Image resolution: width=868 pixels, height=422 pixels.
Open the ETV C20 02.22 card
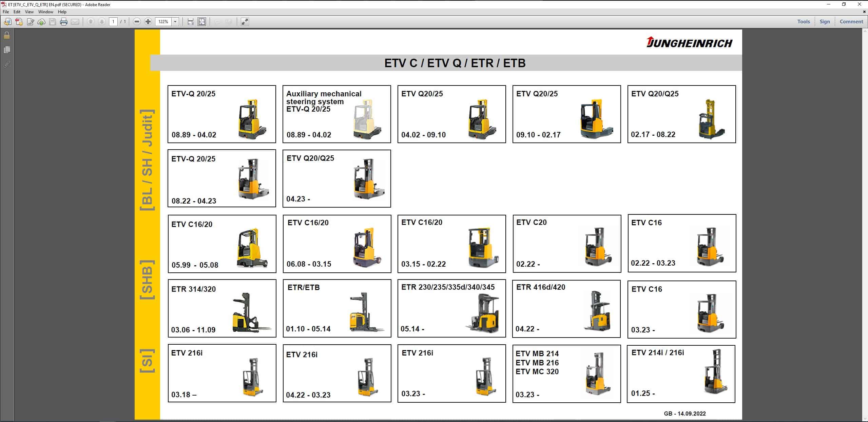567,244
